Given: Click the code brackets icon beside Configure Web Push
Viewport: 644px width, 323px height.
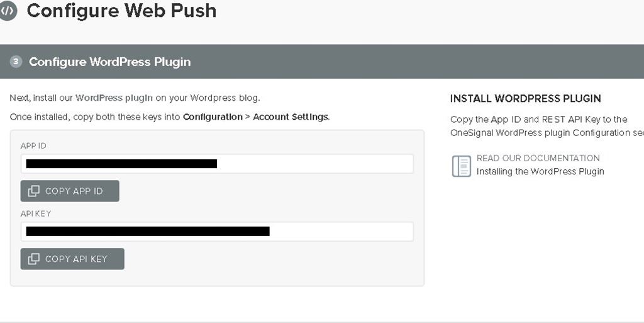Looking at the screenshot, I should [x=7, y=11].
